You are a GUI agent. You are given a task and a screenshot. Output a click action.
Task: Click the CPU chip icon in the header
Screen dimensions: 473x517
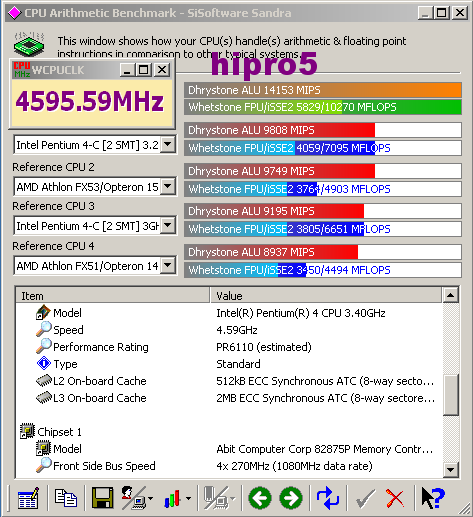click(x=29, y=44)
